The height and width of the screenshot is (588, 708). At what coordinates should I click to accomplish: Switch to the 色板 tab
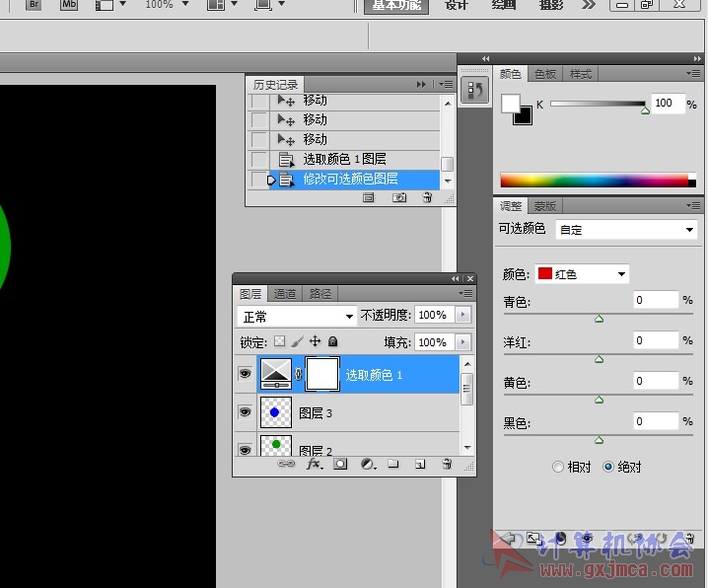coord(545,74)
